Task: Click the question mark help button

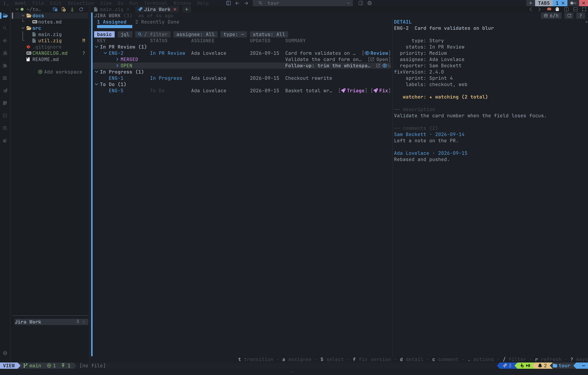Action: click(x=581, y=15)
